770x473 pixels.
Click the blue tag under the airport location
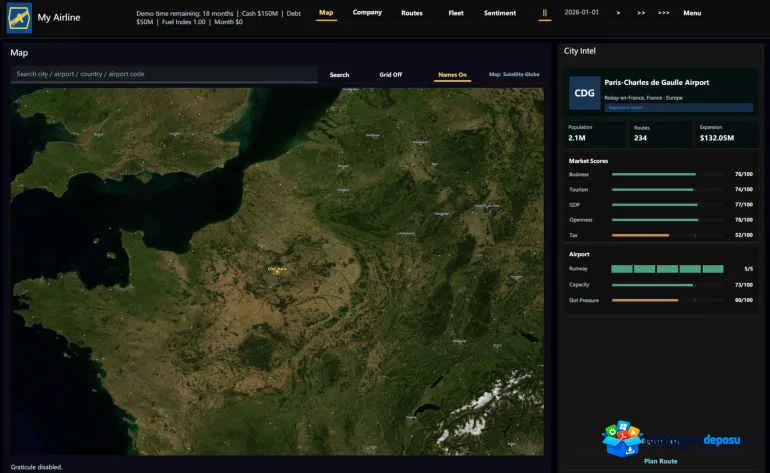(x=678, y=108)
